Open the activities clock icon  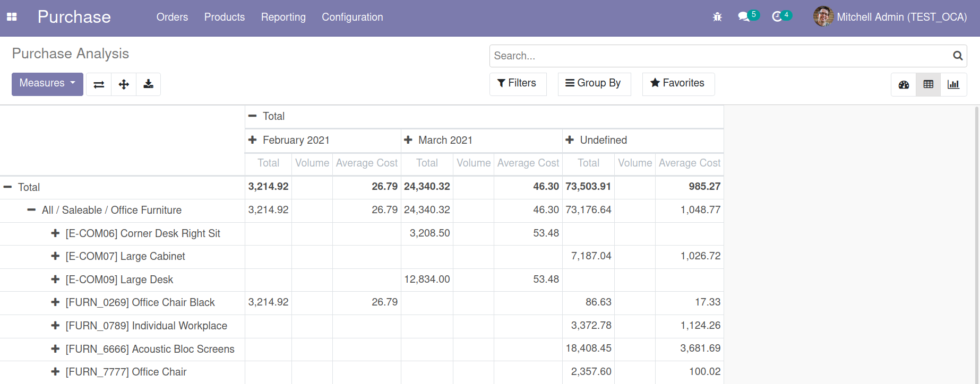click(x=777, y=17)
